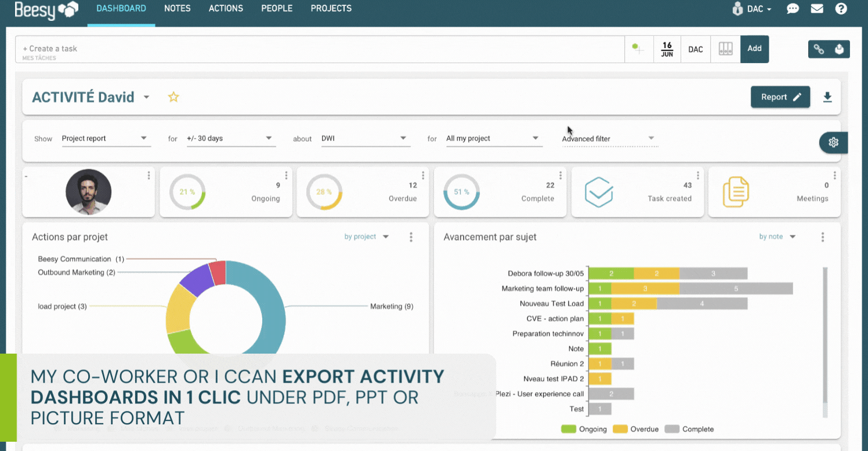
Task: Open the Task created card's three-dot menu
Action: 698,175
